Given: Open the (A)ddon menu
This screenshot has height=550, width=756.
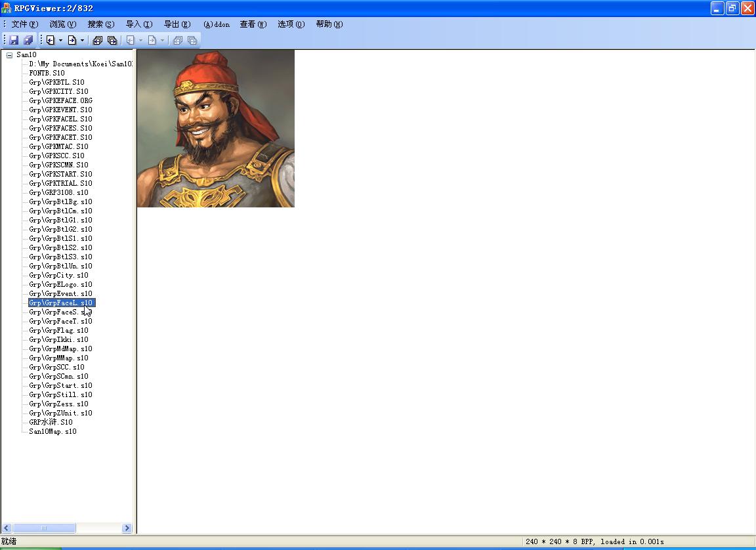Looking at the screenshot, I should [x=217, y=24].
